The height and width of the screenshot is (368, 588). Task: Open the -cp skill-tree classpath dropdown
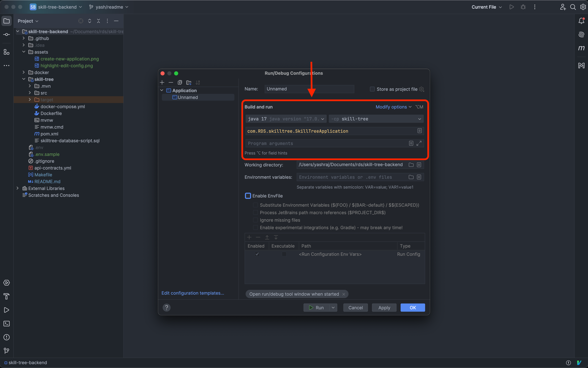coord(376,119)
